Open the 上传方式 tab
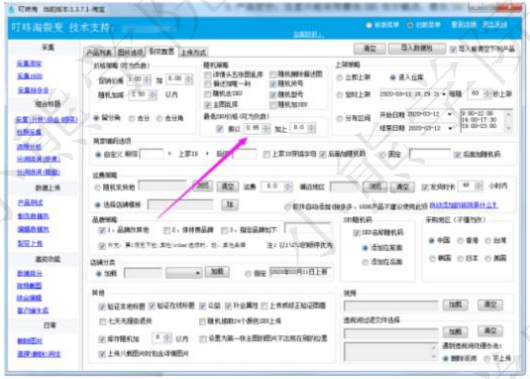 193,52
